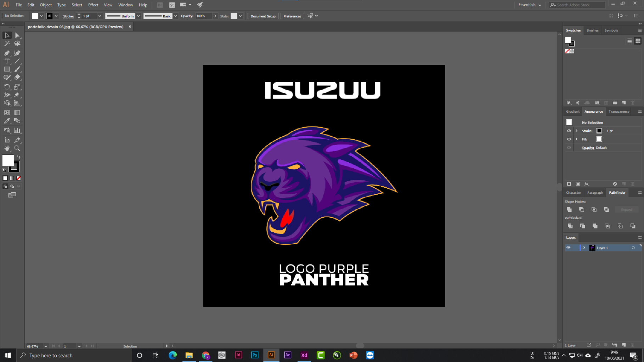Click the Fill color swatch in Appearance
Viewport: 644px width, 362px height.
click(599, 139)
